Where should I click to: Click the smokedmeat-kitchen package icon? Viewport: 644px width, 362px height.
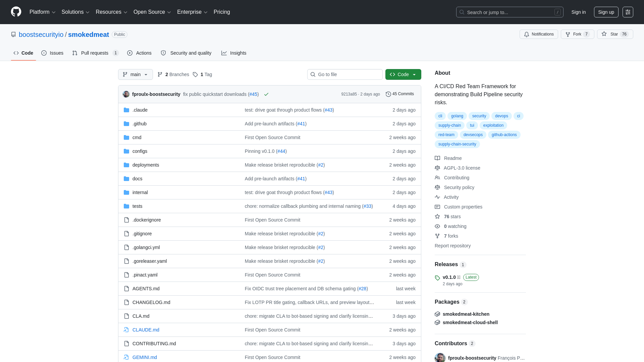click(x=437, y=314)
